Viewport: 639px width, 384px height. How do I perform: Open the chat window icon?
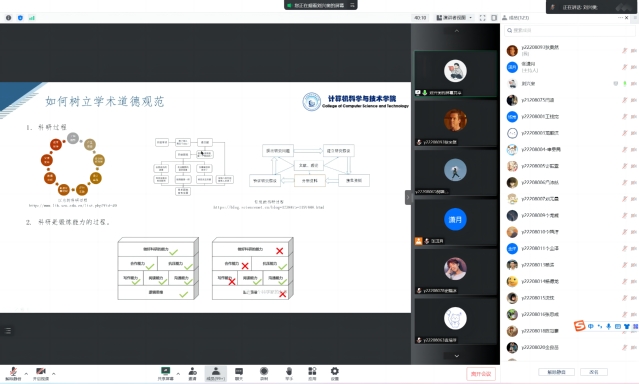tap(239, 373)
